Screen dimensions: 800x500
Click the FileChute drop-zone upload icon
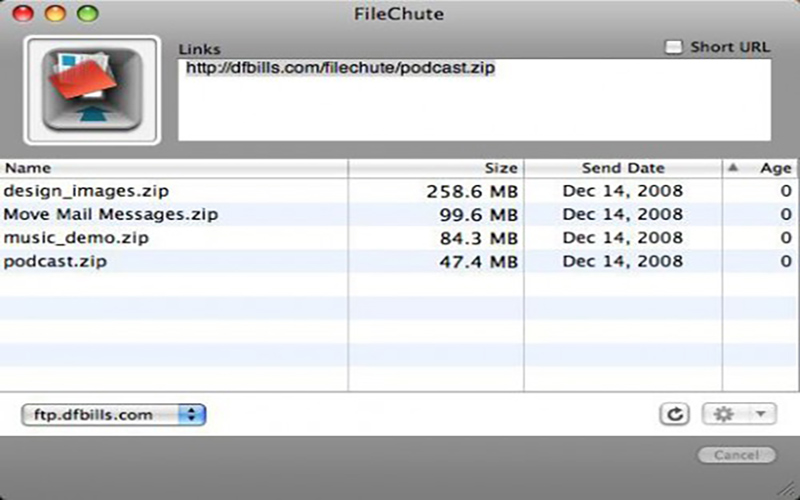point(92,90)
